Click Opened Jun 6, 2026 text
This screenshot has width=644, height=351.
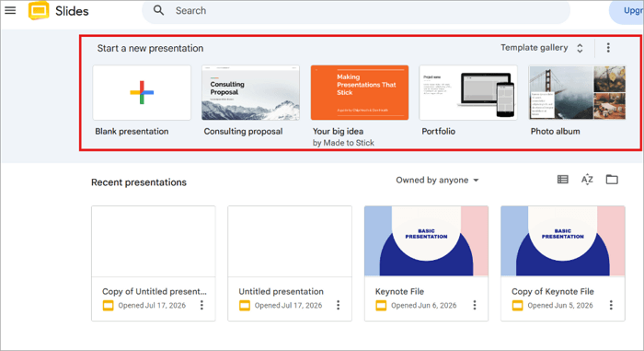pyautogui.click(x=424, y=305)
